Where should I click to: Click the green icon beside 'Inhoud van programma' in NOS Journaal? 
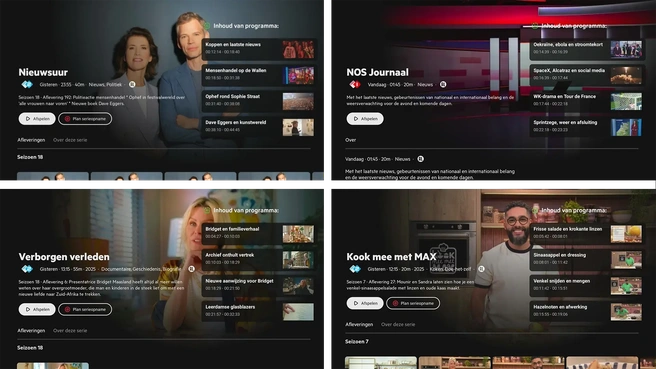point(535,26)
